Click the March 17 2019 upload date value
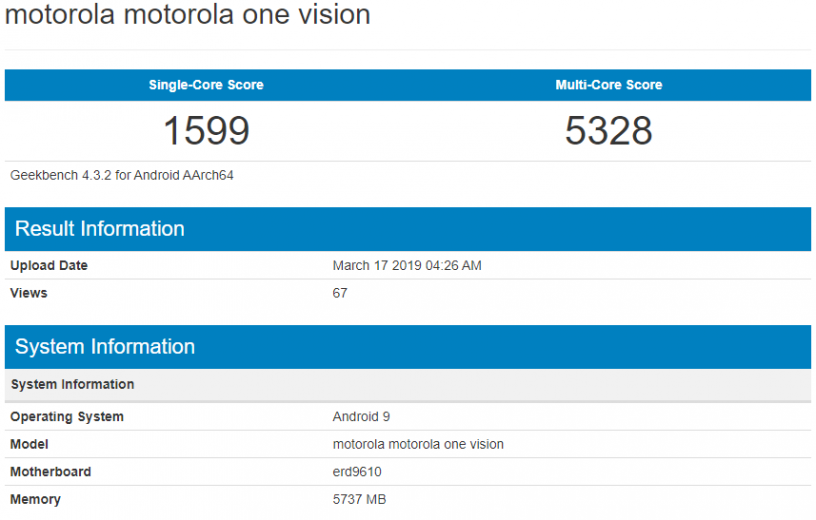This screenshot has width=816, height=520. [x=407, y=266]
